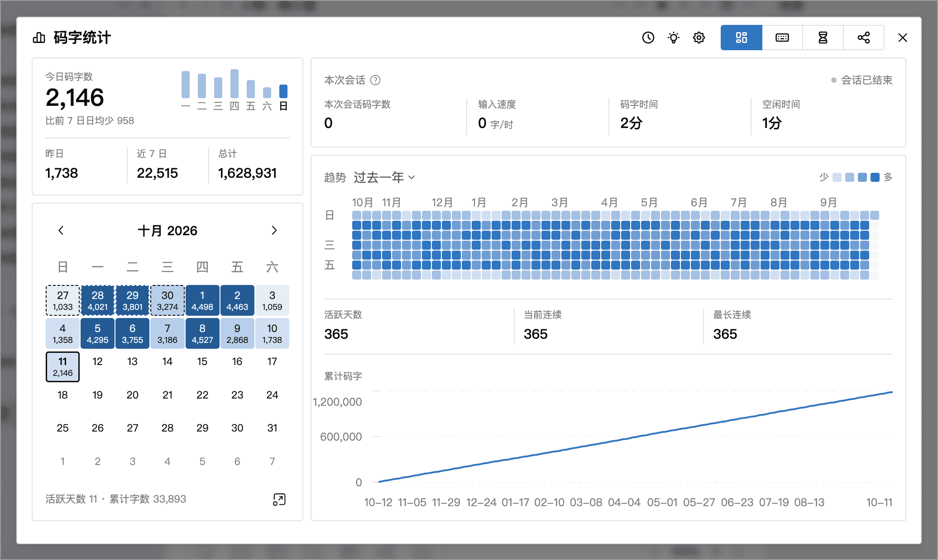Select October 3 with 1,059 words
Screen dimensions: 938x560
tap(272, 300)
